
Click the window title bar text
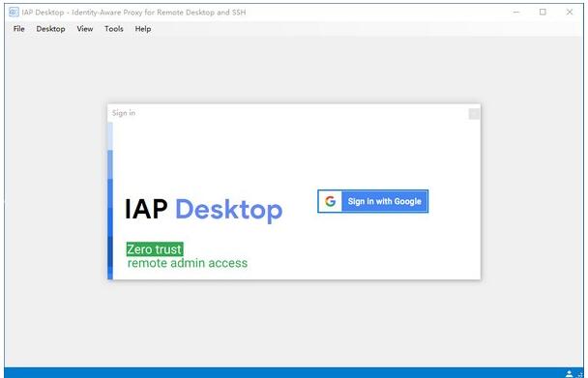click(133, 12)
